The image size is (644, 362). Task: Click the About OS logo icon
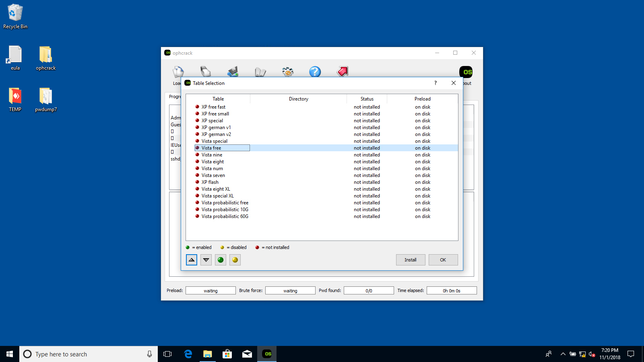466,72
